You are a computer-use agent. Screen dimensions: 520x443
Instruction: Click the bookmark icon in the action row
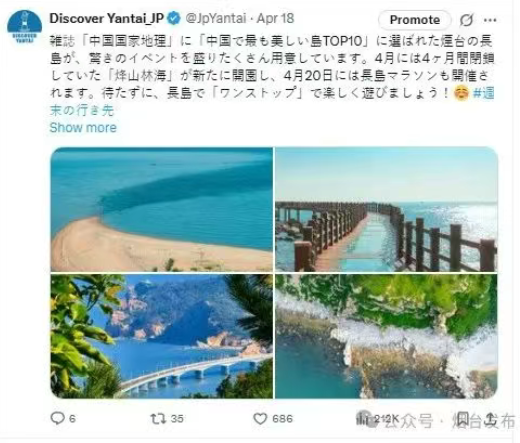click(463, 419)
